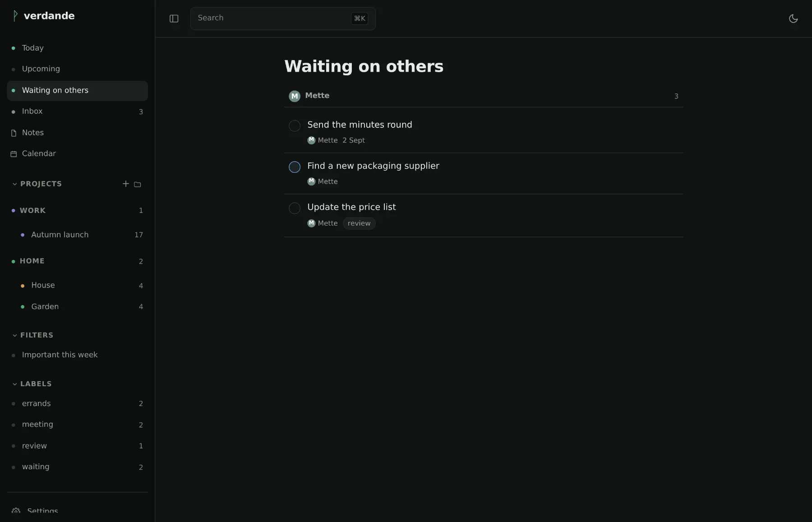Open task Update the price list
The width and height of the screenshot is (812, 522).
pos(351,207)
